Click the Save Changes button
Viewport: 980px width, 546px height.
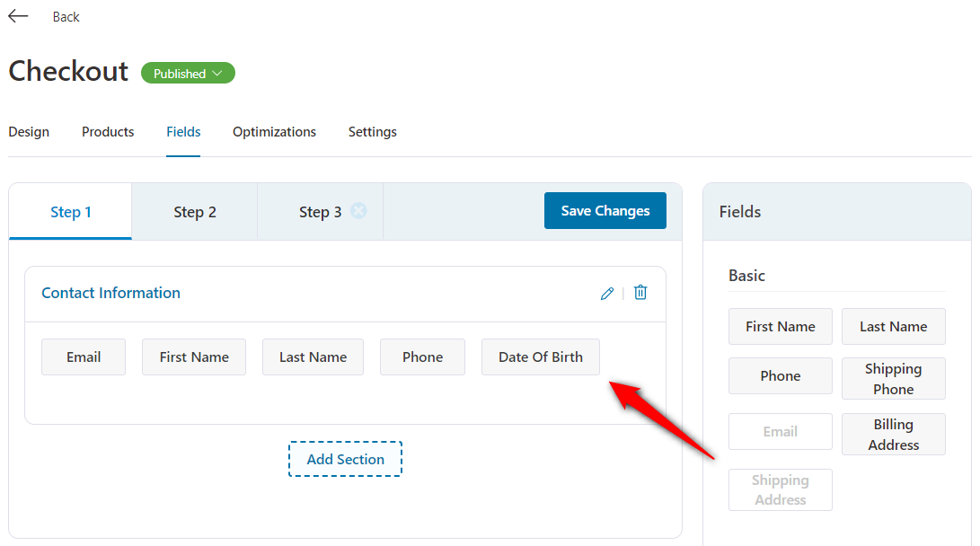tap(605, 210)
